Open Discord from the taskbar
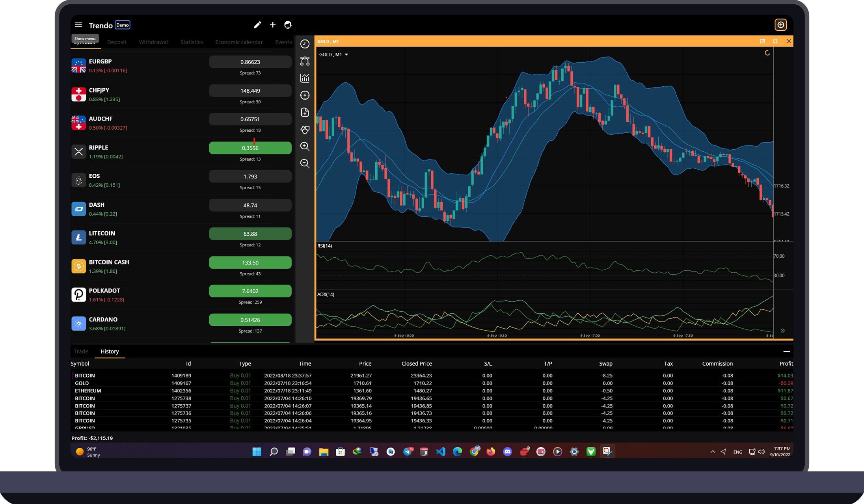Screen dimensions: 864x504 pos(507,452)
